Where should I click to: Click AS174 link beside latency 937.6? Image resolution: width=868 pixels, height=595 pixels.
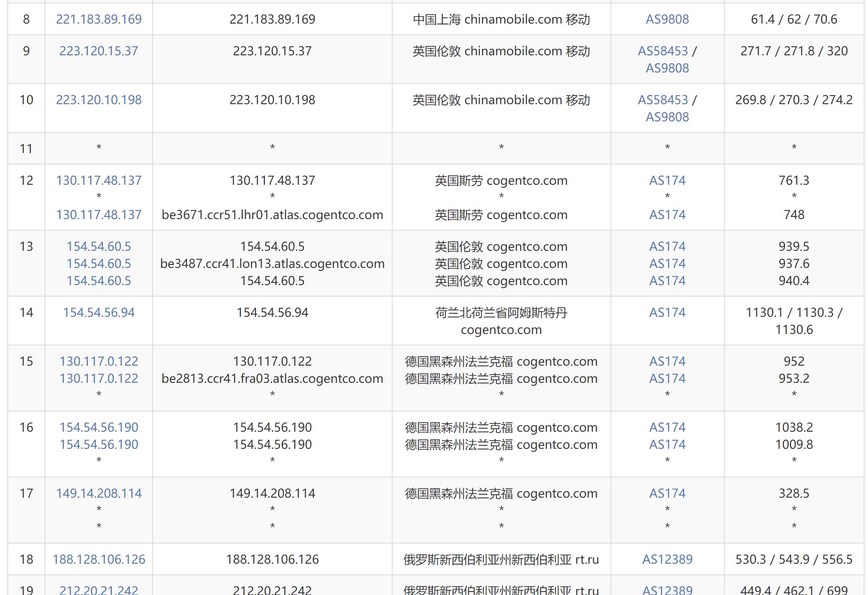(x=667, y=264)
